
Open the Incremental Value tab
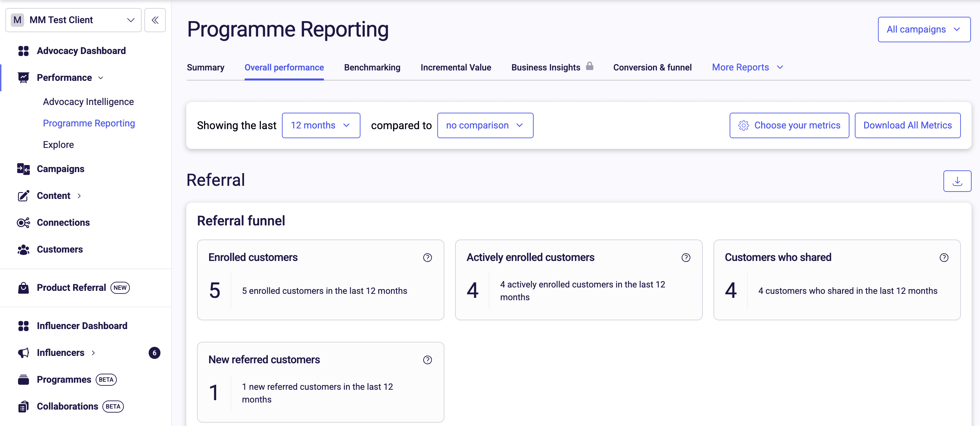pyautogui.click(x=455, y=67)
